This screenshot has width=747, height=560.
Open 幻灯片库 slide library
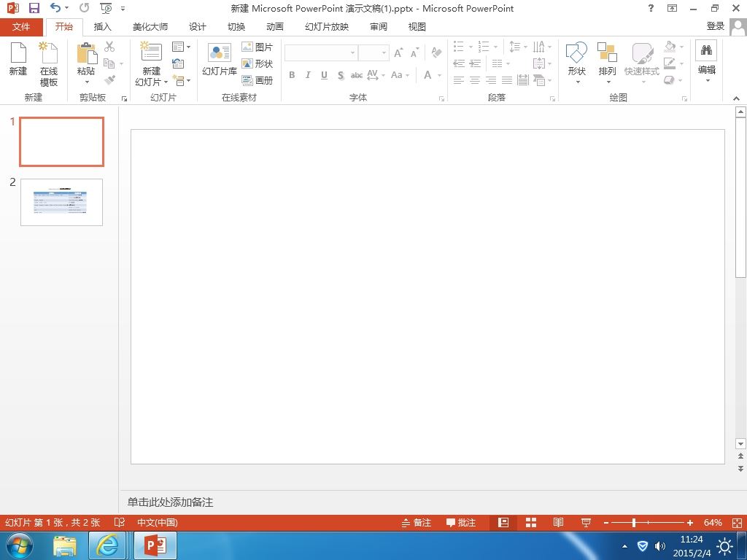tap(219, 60)
